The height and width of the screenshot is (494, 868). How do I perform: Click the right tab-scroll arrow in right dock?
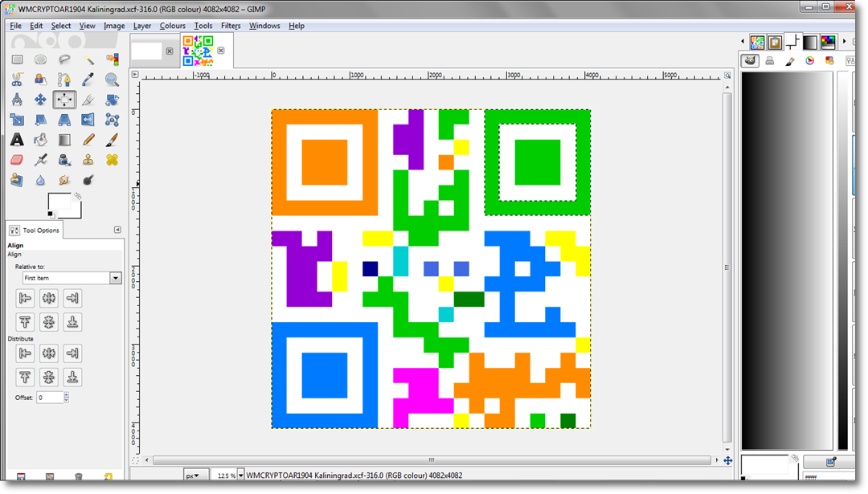pyautogui.click(x=844, y=42)
